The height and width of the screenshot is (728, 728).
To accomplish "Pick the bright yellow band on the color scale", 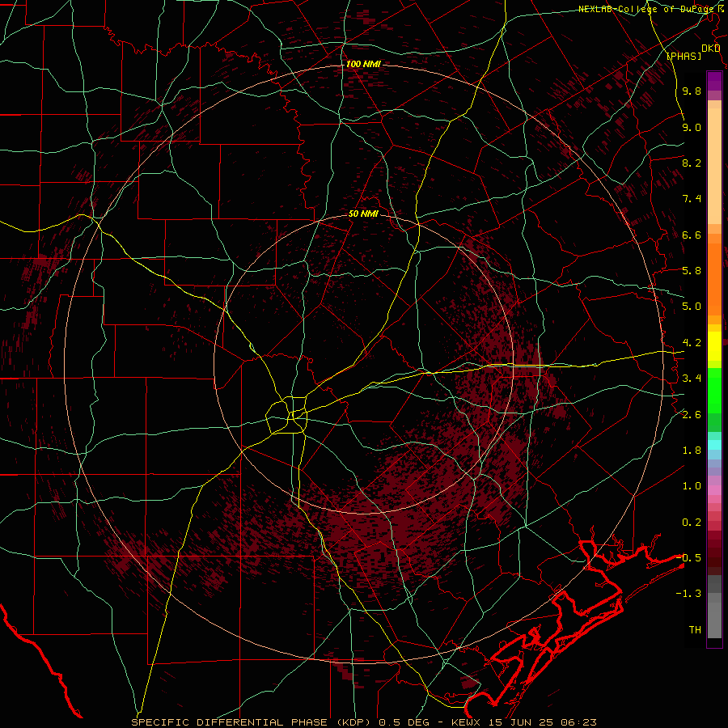I will pos(714,346).
